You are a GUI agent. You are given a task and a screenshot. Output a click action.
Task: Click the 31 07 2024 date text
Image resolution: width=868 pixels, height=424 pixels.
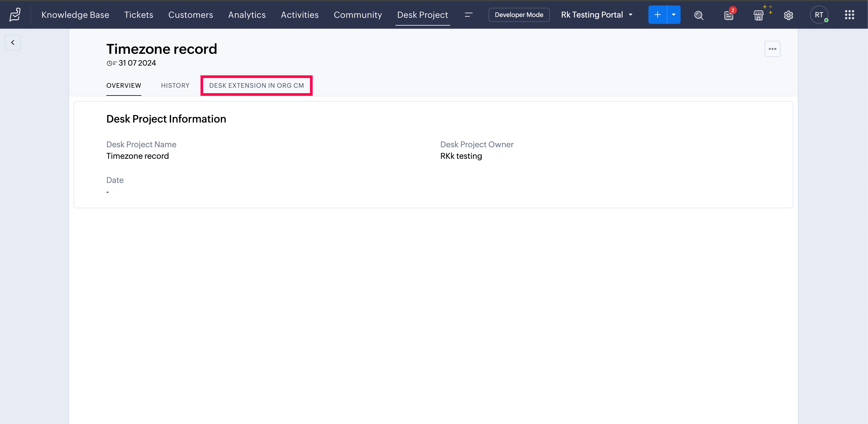pos(137,63)
